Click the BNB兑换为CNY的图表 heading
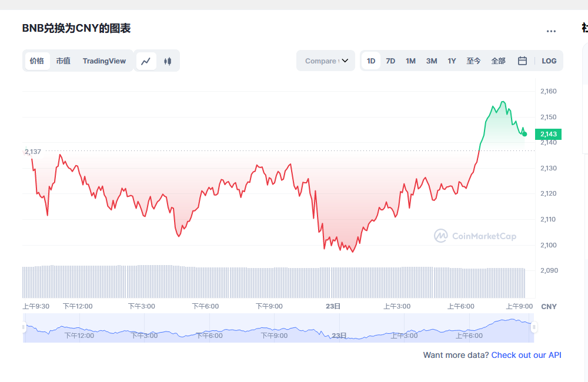The width and height of the screenshot is (588, 382). pos(76,28)
